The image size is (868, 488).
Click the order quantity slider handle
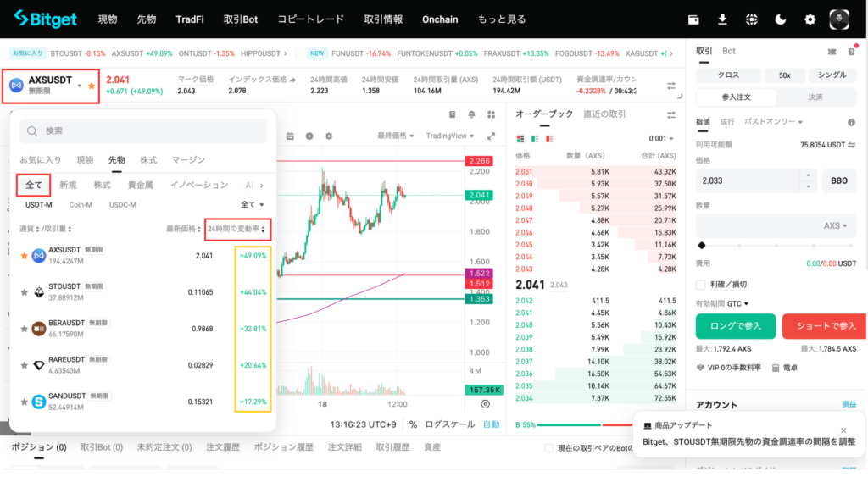(x=701, y=245)
